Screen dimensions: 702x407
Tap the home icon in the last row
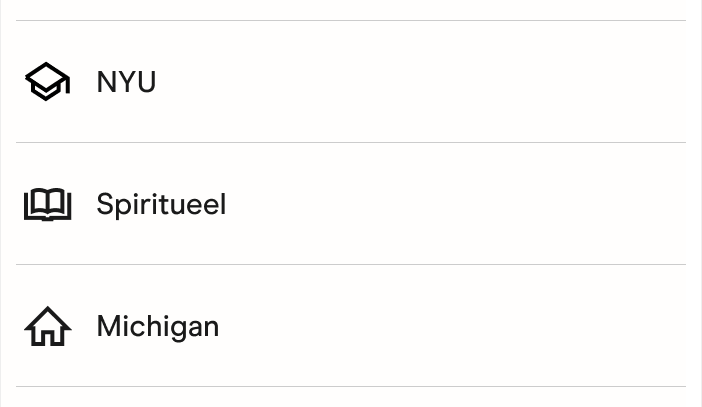[47, 326]
